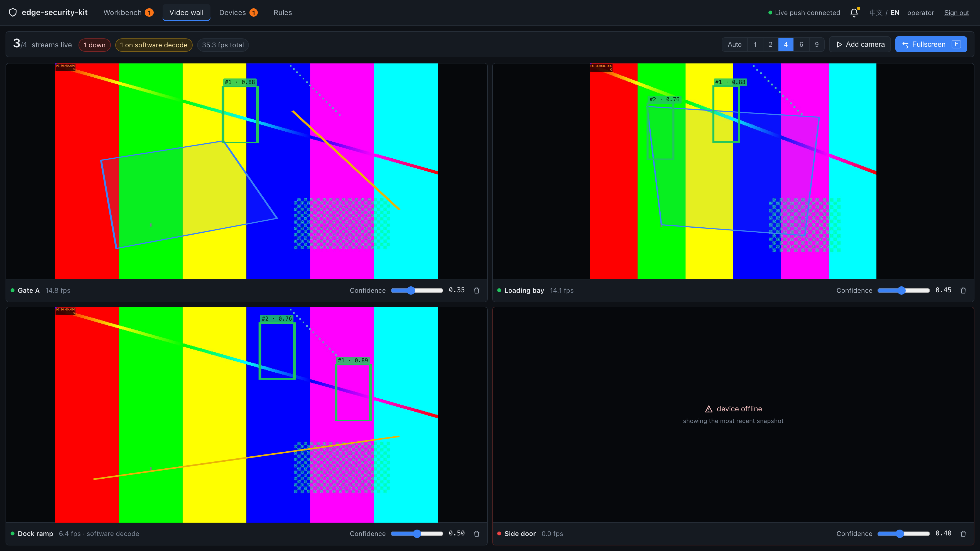Click the shield logo icon
Image resolution: width=980 pixels, height=551 pixels.
click(x=13, y=13)
